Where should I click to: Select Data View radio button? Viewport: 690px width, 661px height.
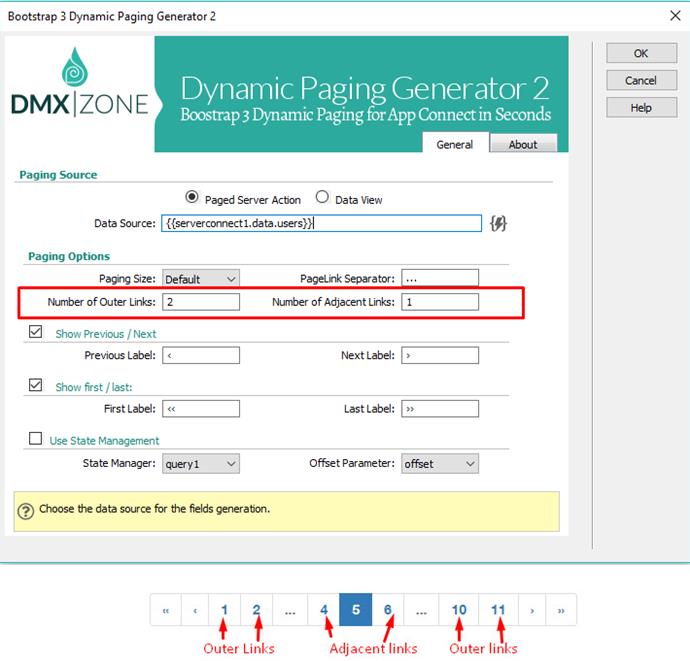click(x=322, y=197)
